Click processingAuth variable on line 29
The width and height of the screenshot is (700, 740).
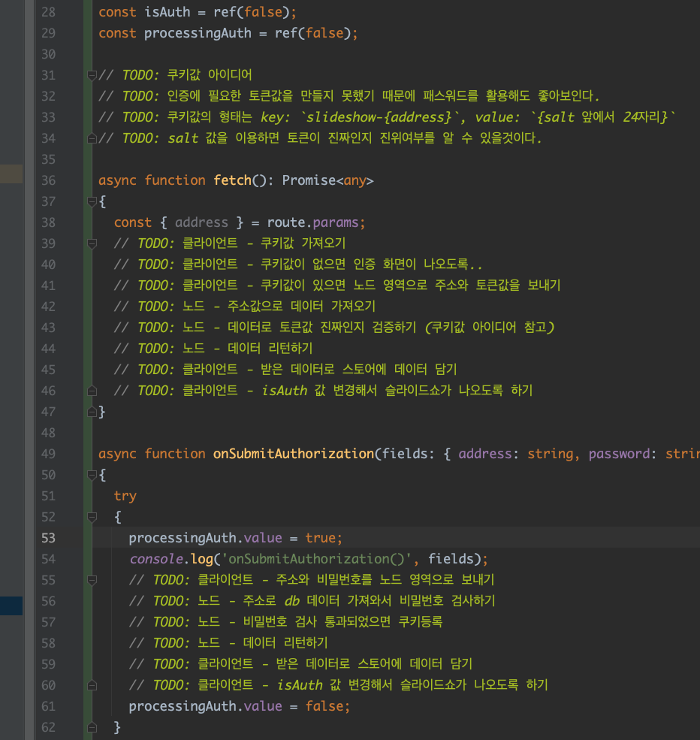[x=198, y=33]
